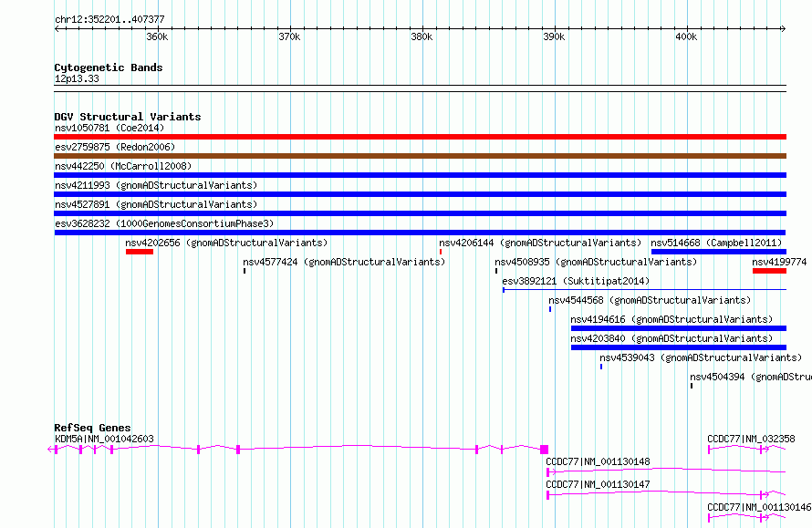Viewport: 812px width, 528px height.
Task: Click the nsv1050781 (Coe2014) label
Action: (109, 128)
